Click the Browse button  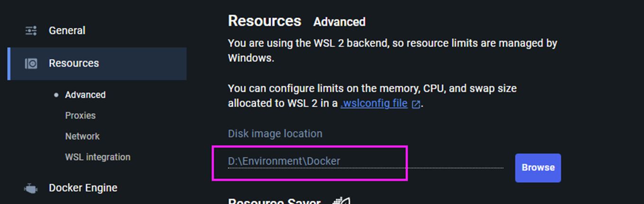[538, 167]
